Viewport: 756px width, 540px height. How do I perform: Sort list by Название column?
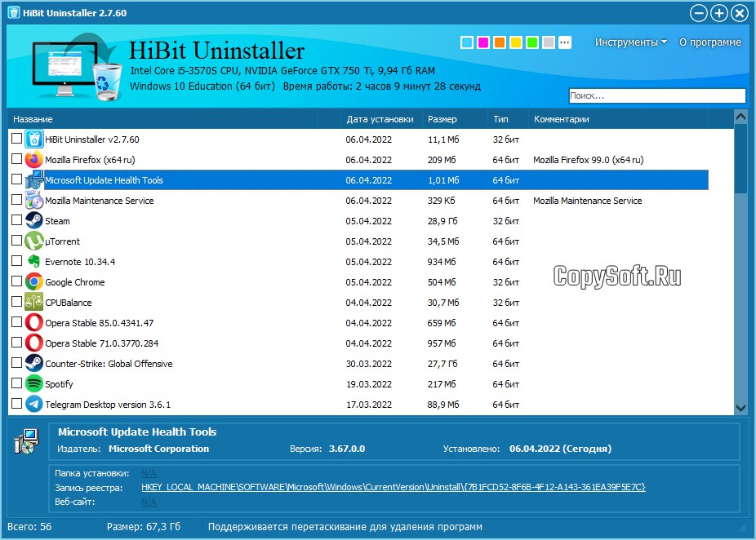[x=163, y=119]
